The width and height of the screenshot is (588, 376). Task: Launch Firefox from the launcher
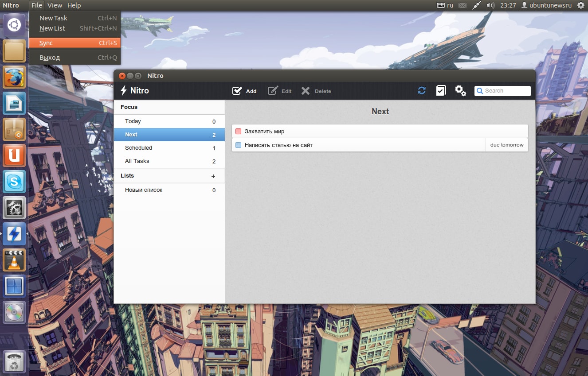coord(14,78)
